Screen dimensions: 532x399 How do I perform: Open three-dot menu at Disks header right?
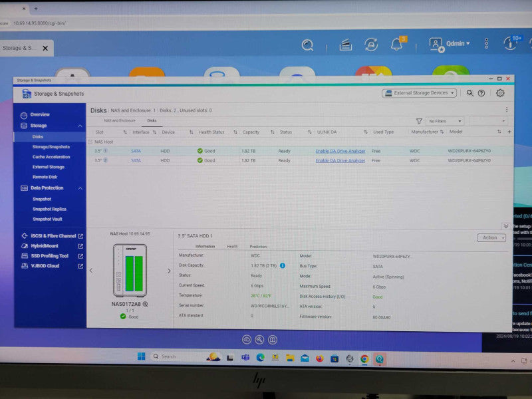(x=507, y=110)
